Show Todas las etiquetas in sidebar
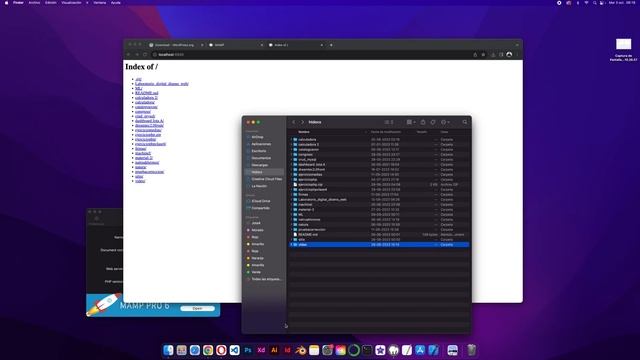This screenshot has height=360, width=640. [x=266, y=279]
